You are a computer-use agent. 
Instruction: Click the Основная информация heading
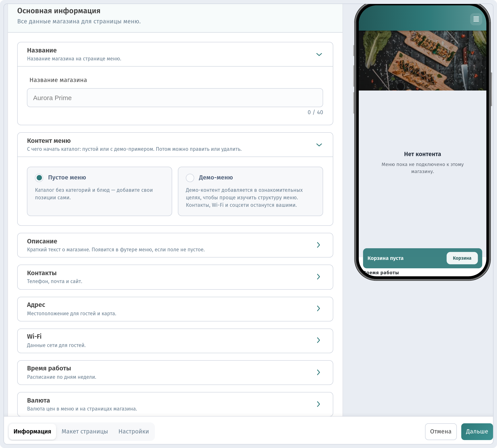coord(59,11)
